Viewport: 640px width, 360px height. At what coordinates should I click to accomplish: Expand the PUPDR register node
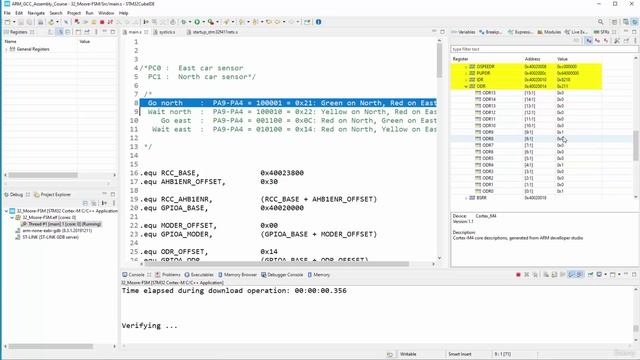click(x=466, y=73)
